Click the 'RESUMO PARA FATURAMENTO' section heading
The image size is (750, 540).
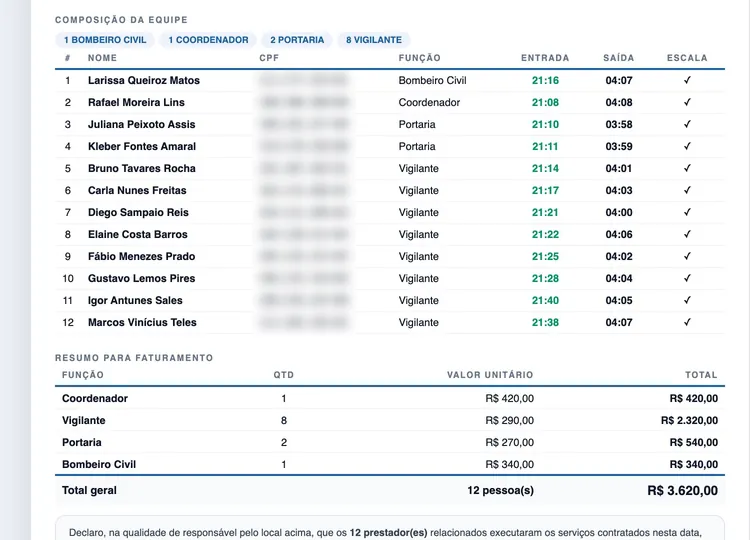click(134, 358)
